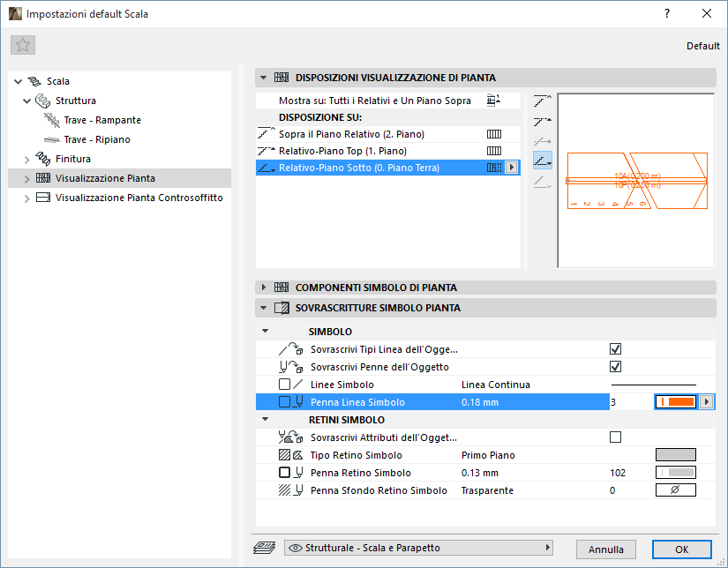Expand Visualizzazione Pianta node arrow
Screen dimensions: 728x568
click(27, 179)
